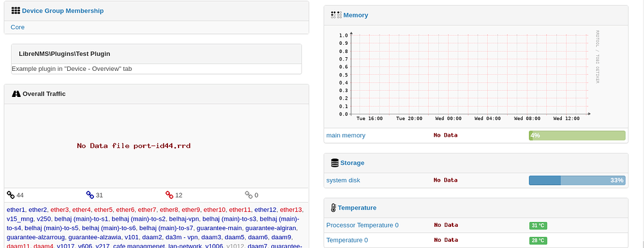Click the black total ports link icon
This screenshot has width=644, height=248.
click(x=11, y=195)
